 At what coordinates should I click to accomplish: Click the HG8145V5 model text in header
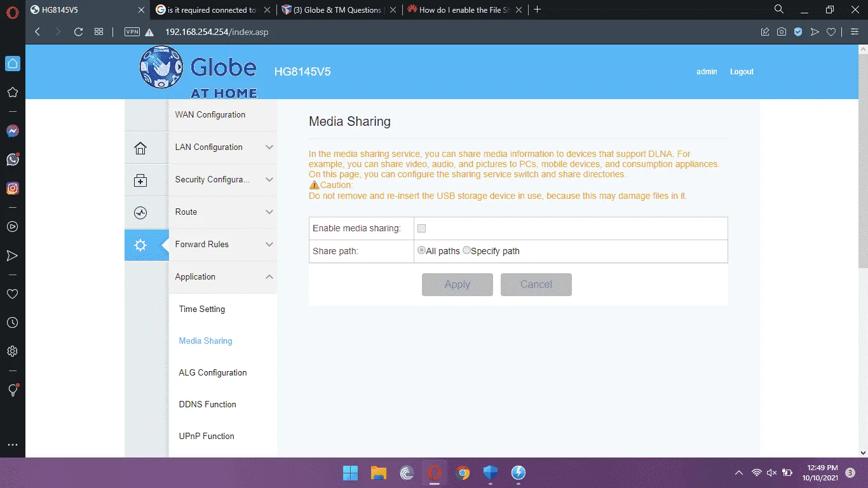point(302,72)
